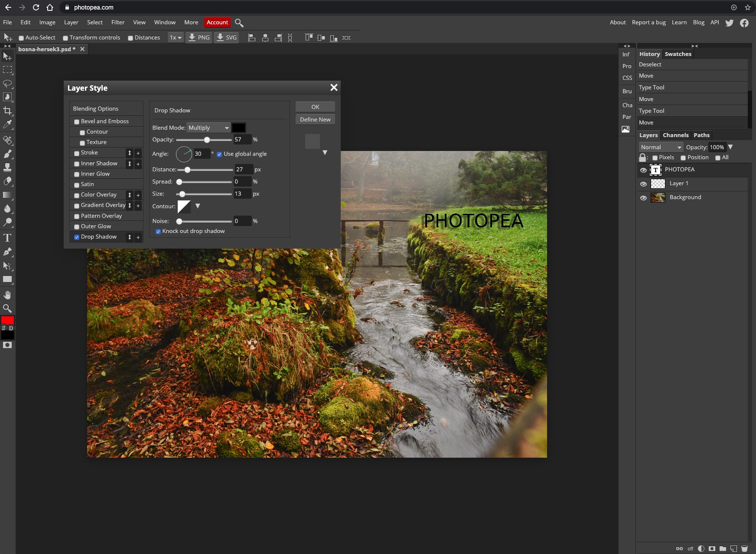The image size is (756, 554).
Task: Enable Stroke layer style
Action: (77, 153)
